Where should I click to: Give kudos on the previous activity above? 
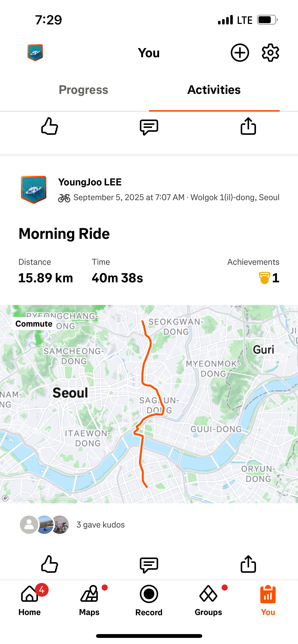(50, 126)
